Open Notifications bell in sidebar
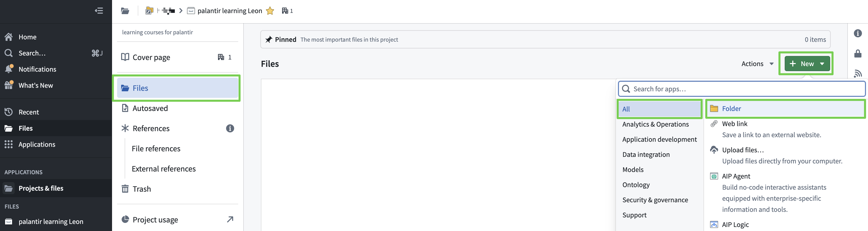868x231 pixels. (9, 69)
